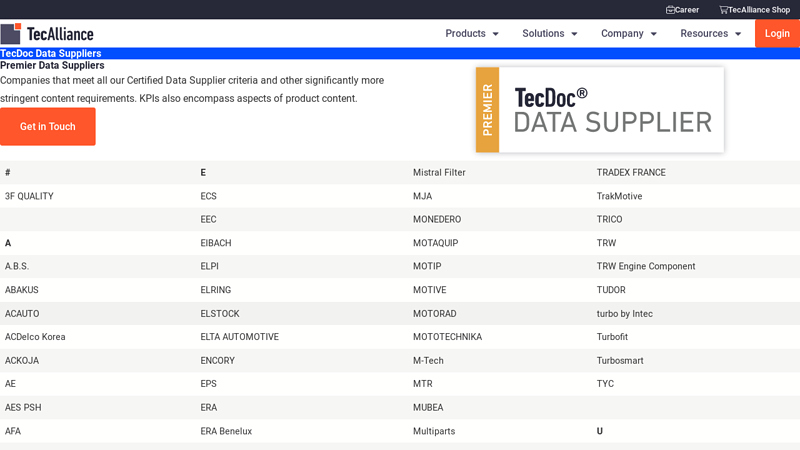Select the ELSTOCK supplier entry
Screen dimensions: 800x450
click(x=220, y=314)
